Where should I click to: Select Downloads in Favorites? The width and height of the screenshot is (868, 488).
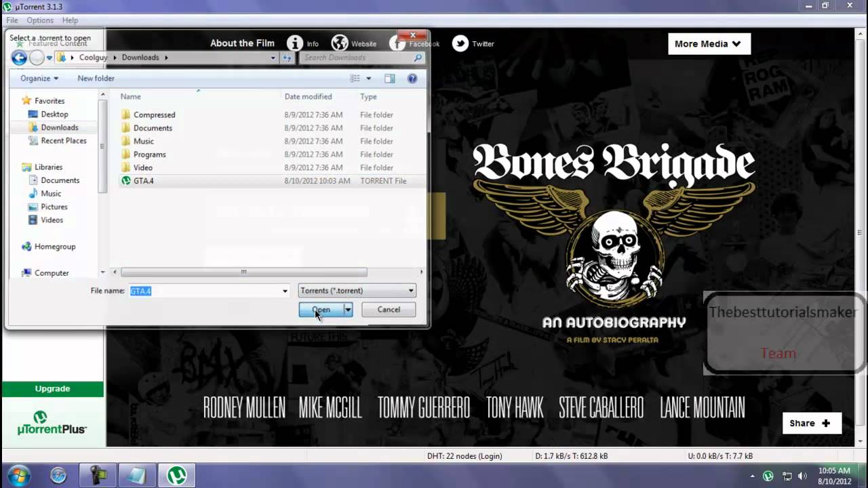tap(59, 127)
